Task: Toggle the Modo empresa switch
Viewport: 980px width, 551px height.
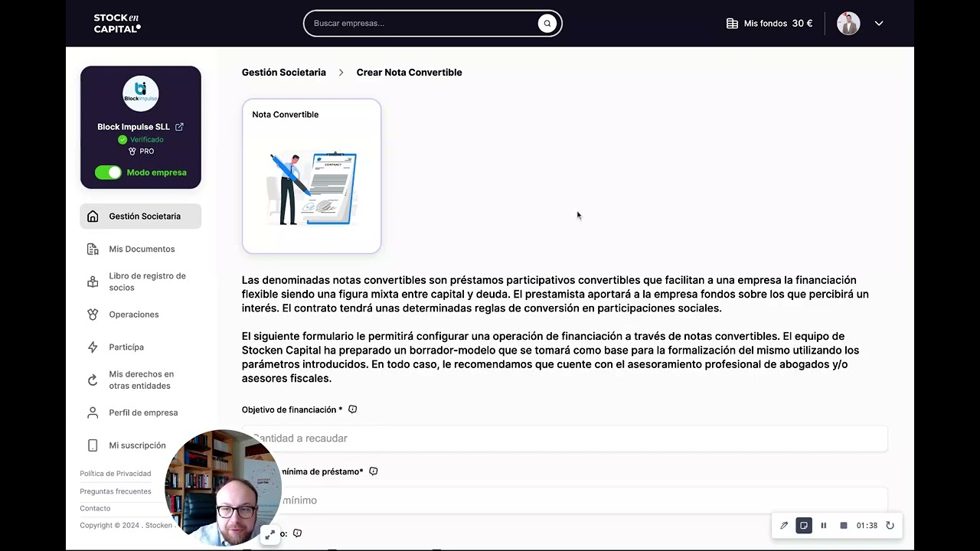Action: click(x=108, y=173)
